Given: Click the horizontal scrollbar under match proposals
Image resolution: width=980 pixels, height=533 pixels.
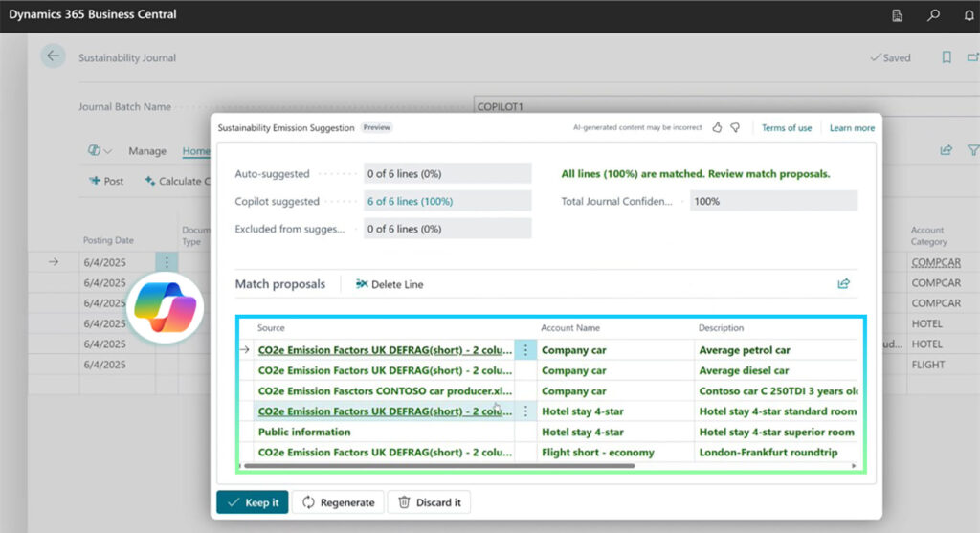Looking at the screenshot, I should tap(440, 466).
